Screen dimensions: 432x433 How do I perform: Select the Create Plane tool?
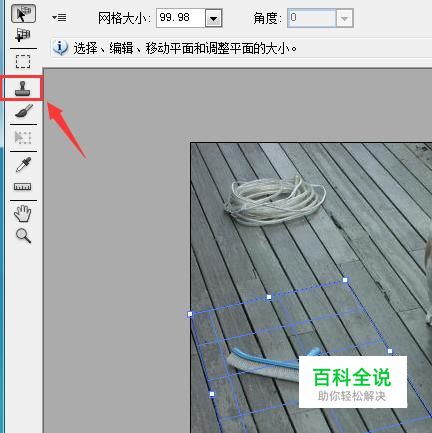(x=23, y=35)
